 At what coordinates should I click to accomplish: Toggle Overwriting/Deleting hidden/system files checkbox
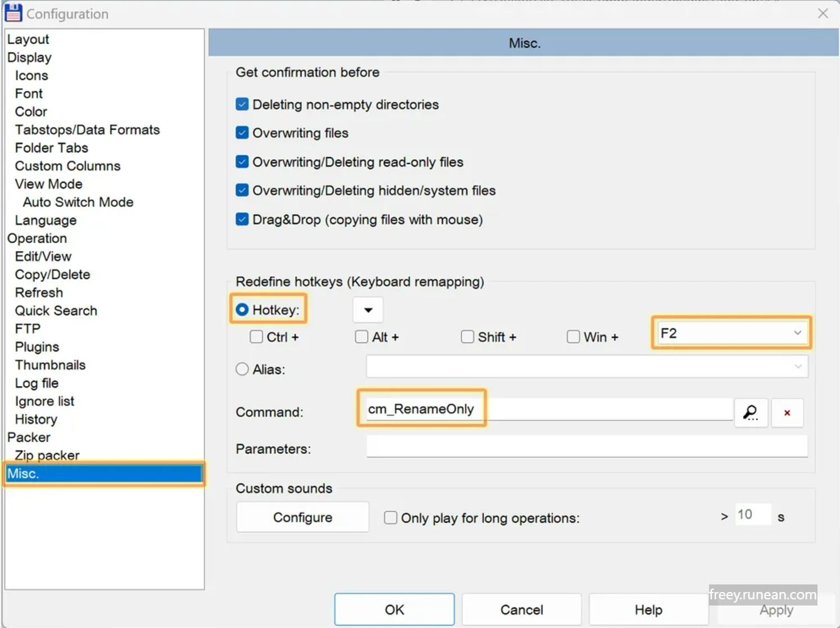[x=242, y=191]
